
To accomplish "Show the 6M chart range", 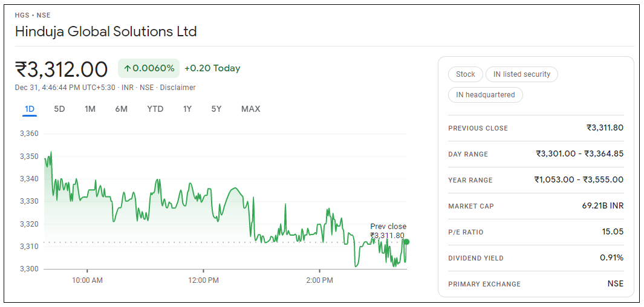I will (x=121, y=109).
